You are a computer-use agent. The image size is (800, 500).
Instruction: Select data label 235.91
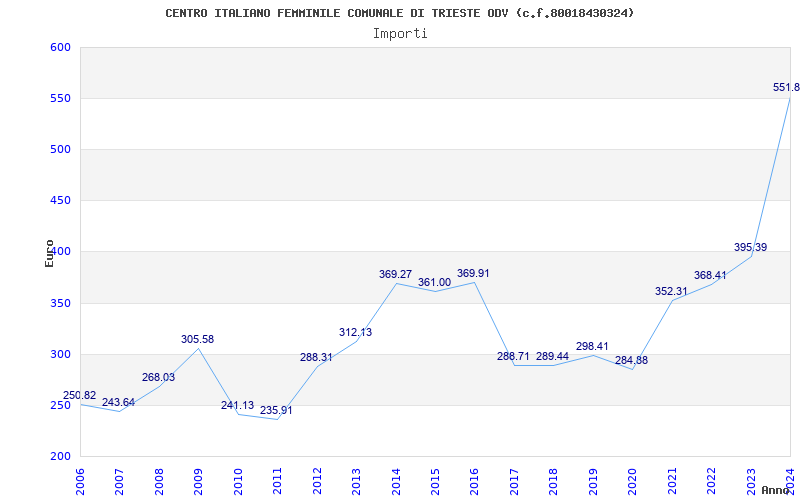(x=277, y=410)
